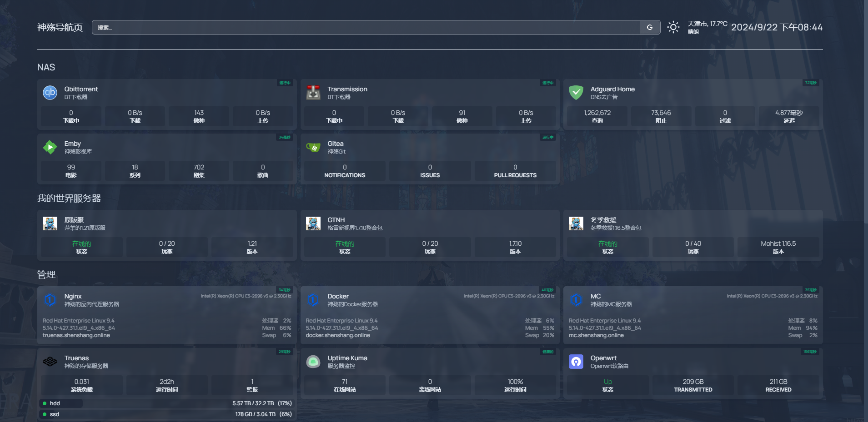Open the Transmission app icon
Screen dimensions: 868x422
coord(313,93)
